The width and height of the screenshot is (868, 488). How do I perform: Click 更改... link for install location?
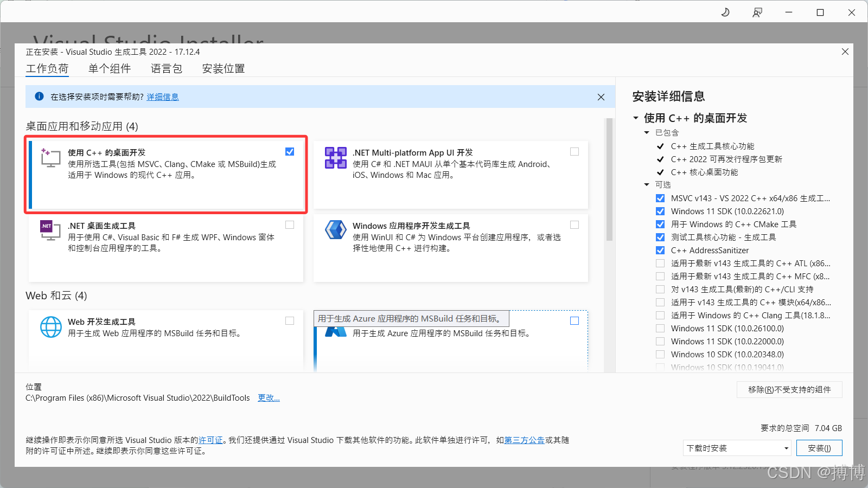(269, 398)
